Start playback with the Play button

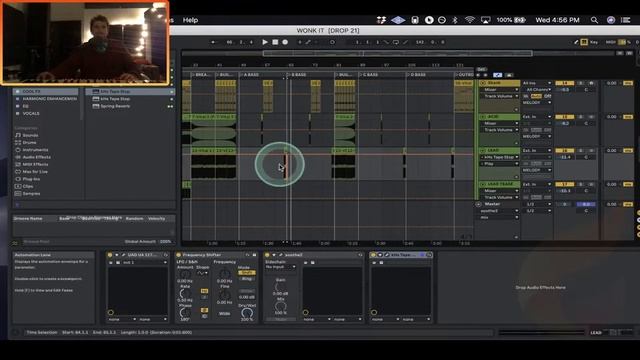pyautogui.click(x=264, y=42)
